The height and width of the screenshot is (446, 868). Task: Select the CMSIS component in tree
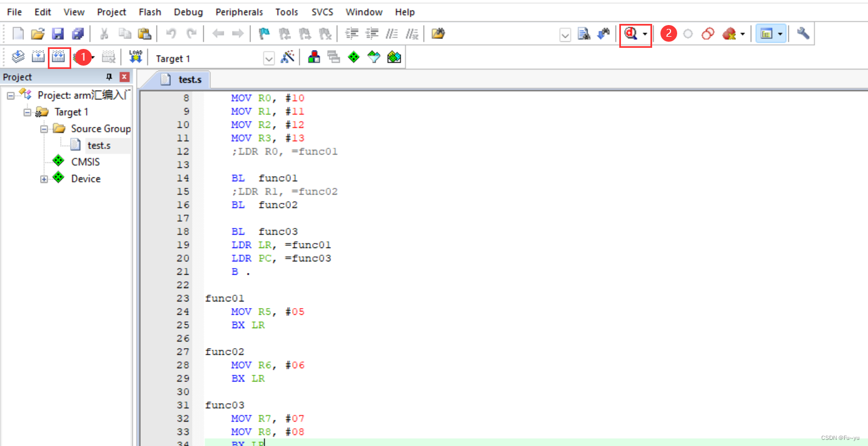click(x=86, y=162)
